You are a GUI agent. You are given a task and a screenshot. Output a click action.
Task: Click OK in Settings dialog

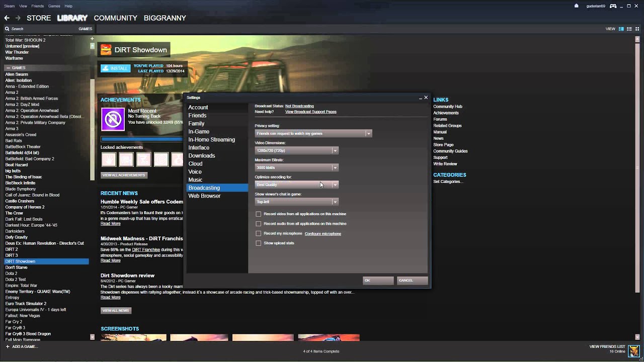click(x=378, y=281)
